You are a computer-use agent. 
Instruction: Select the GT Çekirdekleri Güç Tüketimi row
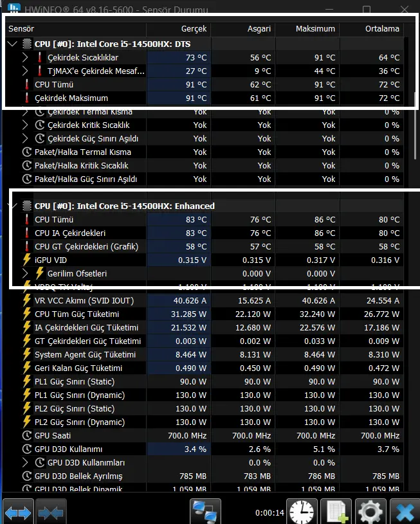[213, 341]
